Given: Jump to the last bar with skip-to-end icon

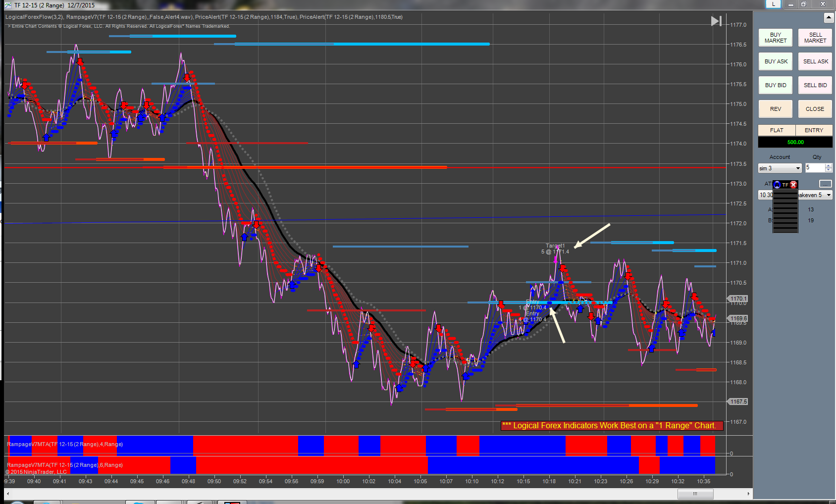Looking at the screenshot, I should tap(716, 21).
